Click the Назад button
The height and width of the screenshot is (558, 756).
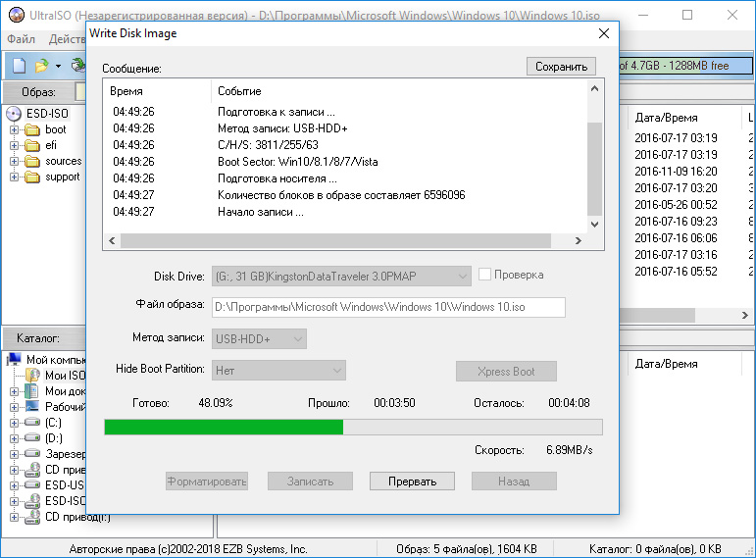514,482
